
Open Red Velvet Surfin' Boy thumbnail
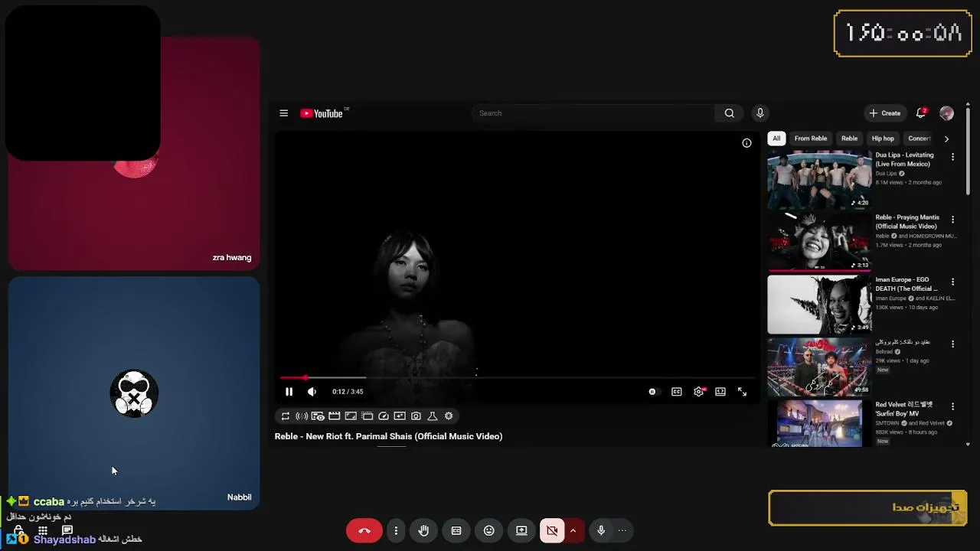[819, 423]
